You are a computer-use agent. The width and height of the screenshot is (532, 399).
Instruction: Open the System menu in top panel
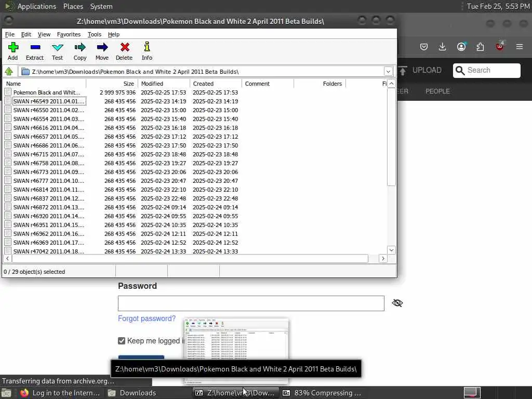point(101,6)
